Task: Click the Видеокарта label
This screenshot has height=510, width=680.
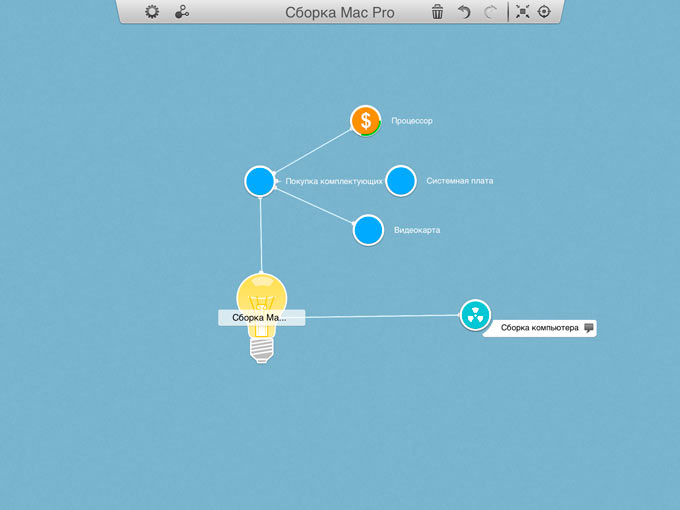Action: tap(417, 230)
